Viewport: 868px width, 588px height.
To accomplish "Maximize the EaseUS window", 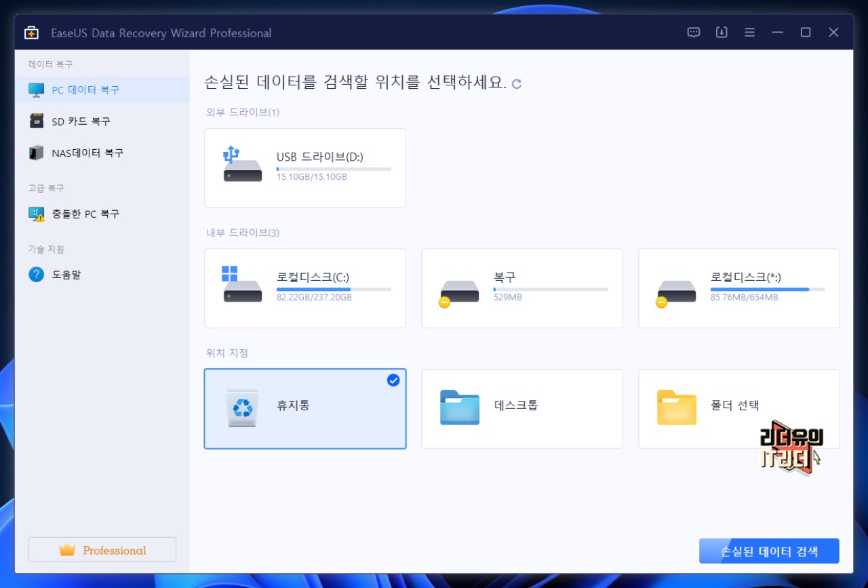I will 806,33.
